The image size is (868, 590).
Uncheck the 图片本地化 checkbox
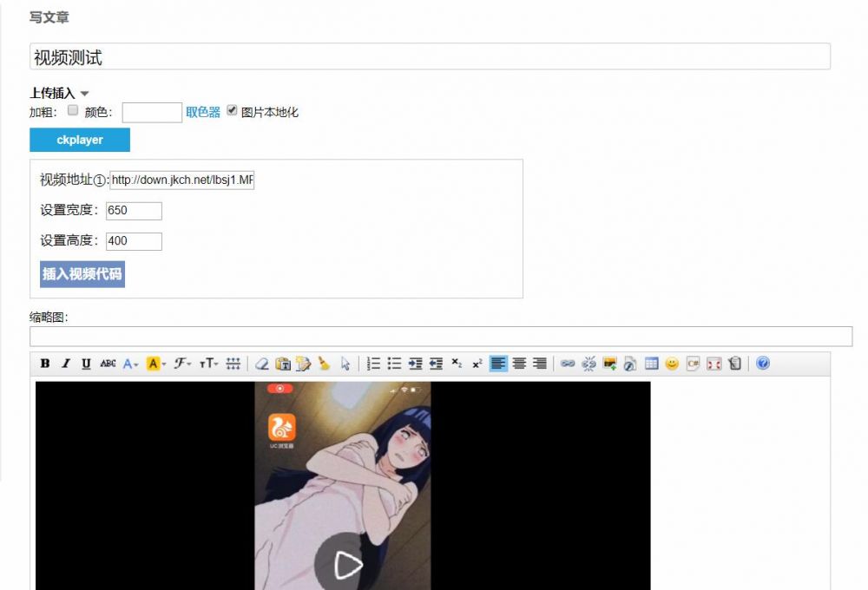click(232, 111)
